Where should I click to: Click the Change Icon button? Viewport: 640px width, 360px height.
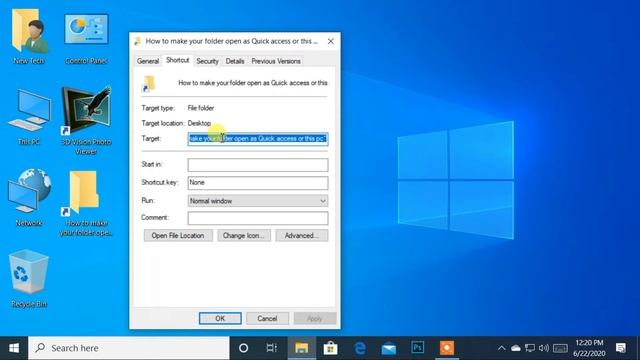[x=244, y=236]
